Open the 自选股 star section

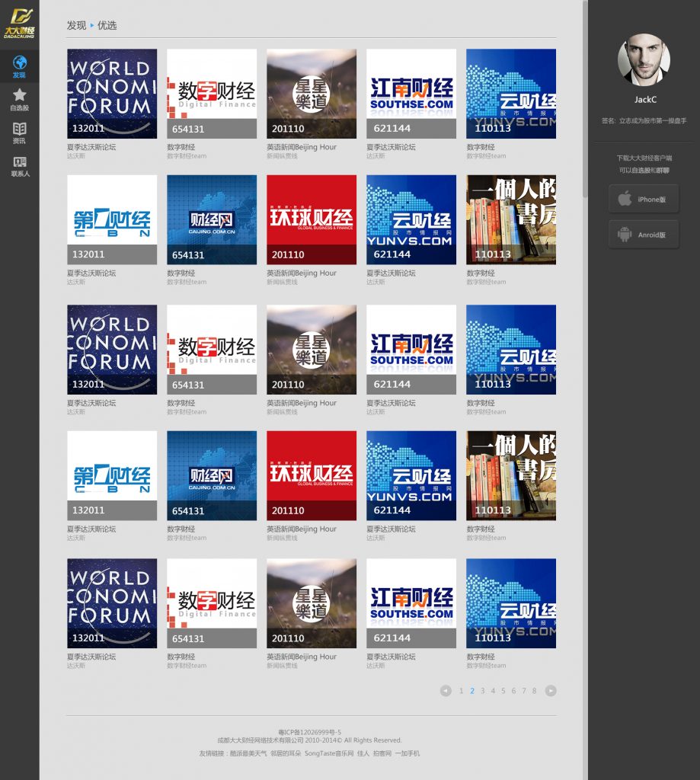click(x=19, y=99)
